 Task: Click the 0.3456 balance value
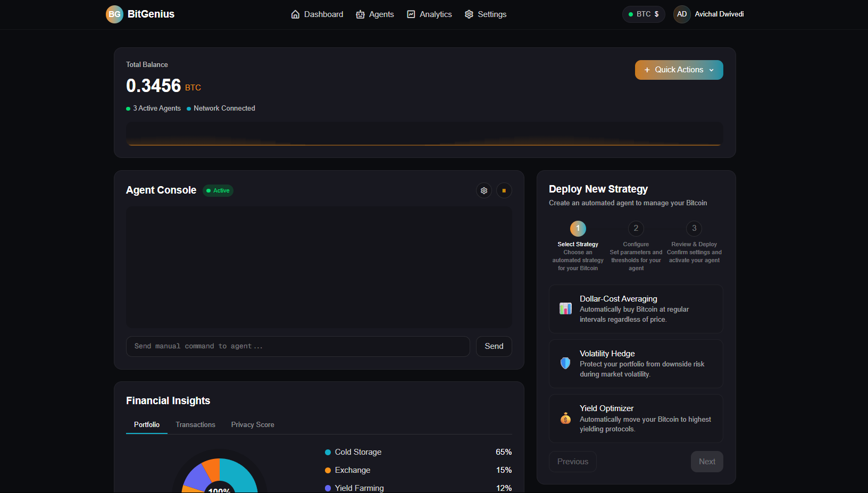pos(153,86)
